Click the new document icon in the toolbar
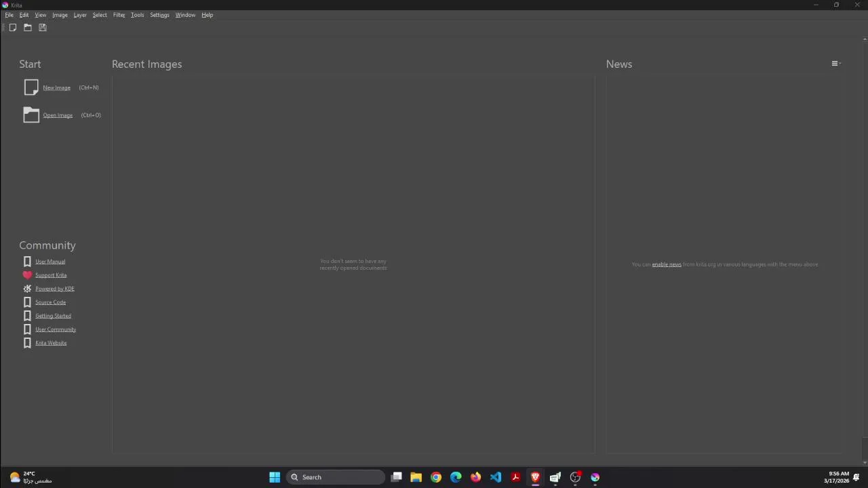The width and height of the screenshot is (868, 488). click(13, 28)
